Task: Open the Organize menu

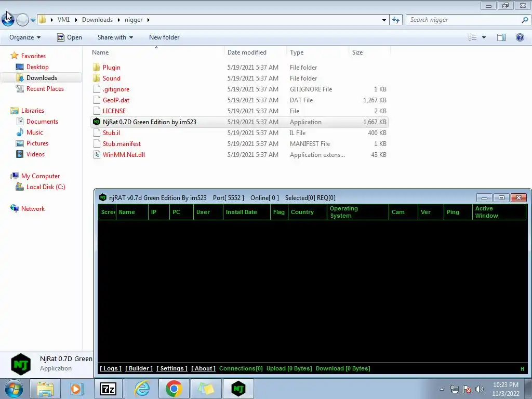Action: 25,37
